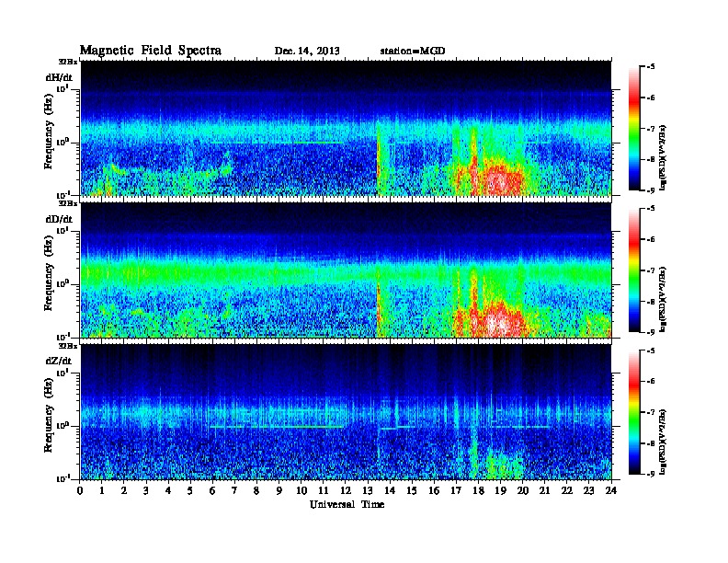Click hour tick label 9 on time axis
Screen dimensions: 728x563
click(279, 491)
